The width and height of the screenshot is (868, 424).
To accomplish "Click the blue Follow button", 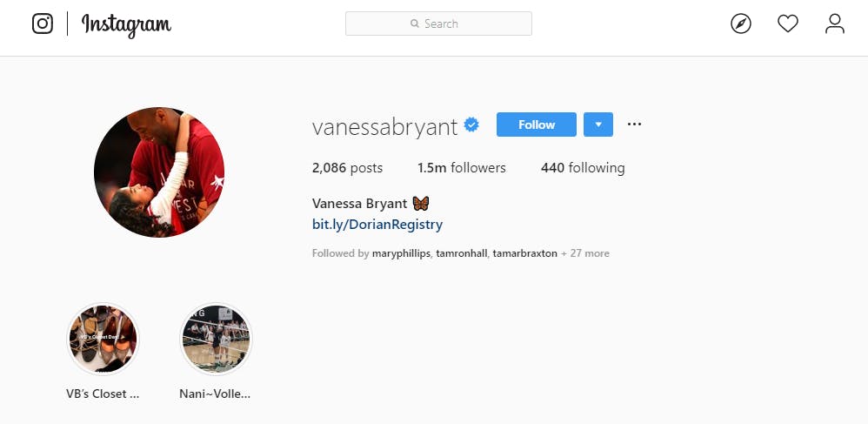I will (x=537, y=125).
